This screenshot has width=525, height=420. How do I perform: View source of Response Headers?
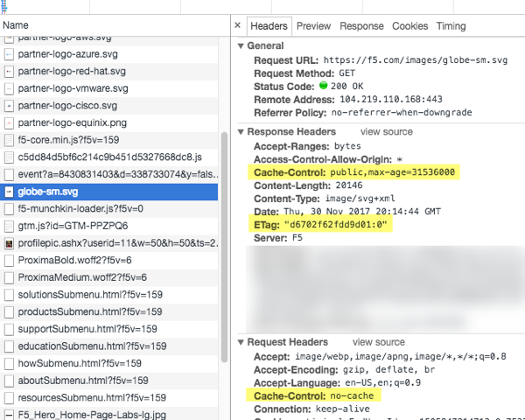click(x=387, y=132)
